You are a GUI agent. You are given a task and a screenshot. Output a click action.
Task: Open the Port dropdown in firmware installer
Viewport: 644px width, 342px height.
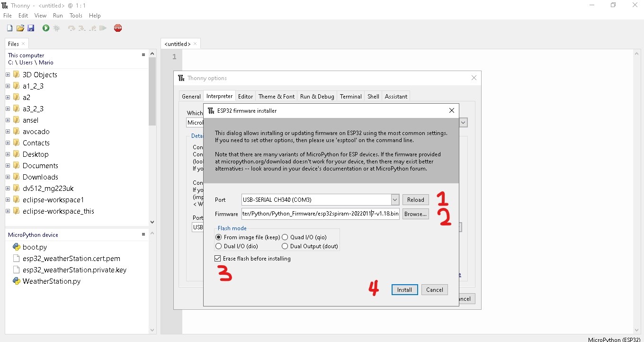pos(395,199)
